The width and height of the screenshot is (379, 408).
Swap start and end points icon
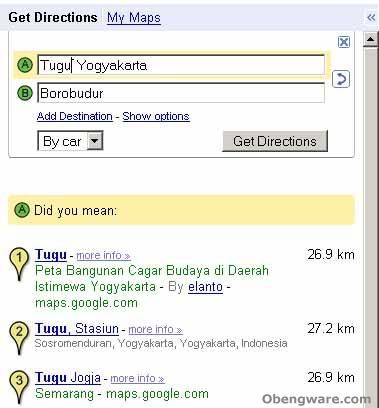tap(341, 80)
